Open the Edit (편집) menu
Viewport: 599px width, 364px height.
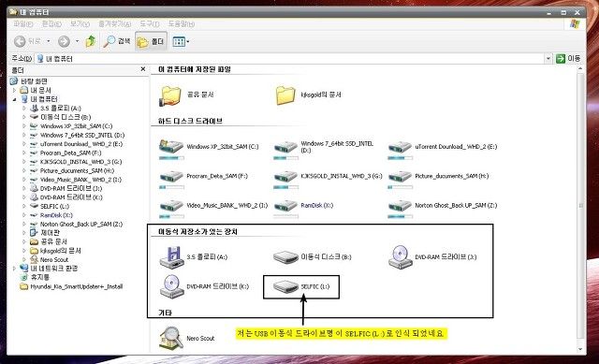coord(51,24)
